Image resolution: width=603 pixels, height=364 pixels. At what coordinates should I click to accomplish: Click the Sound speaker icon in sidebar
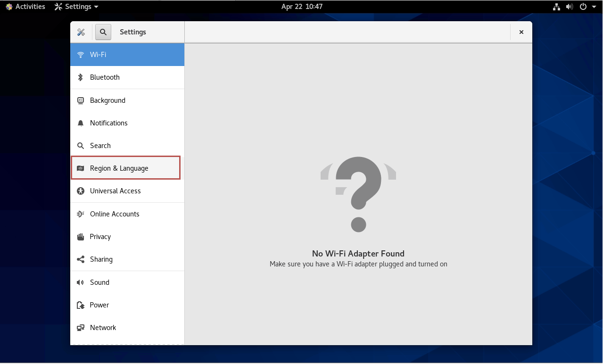coord(81,282)
